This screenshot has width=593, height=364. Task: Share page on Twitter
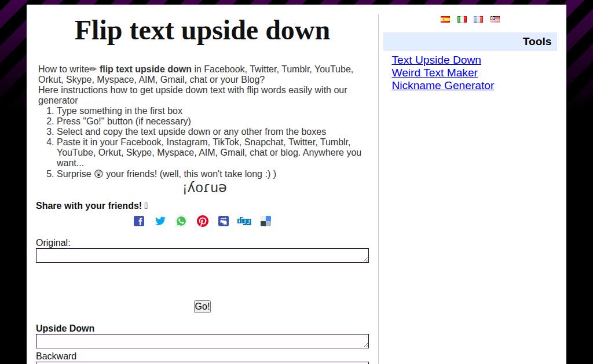pos(160,221)
